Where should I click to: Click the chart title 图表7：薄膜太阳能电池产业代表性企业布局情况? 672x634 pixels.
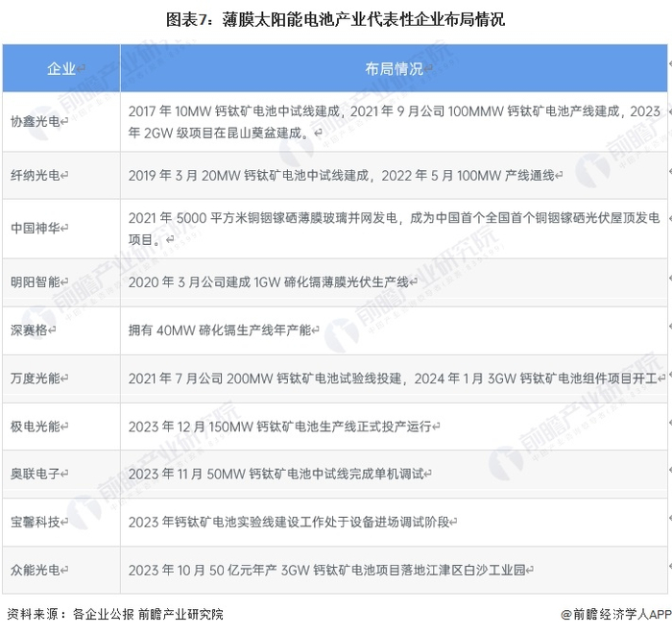point(336,20)
